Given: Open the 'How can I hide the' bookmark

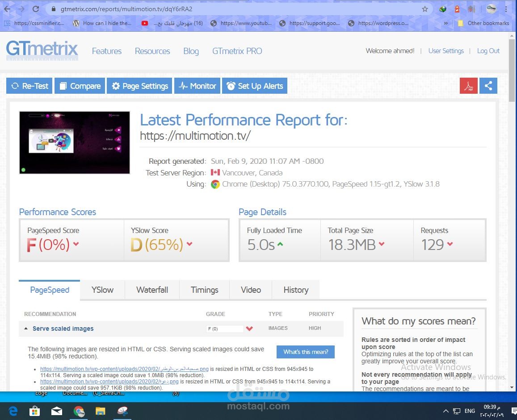Looking at the screenshot, I should [102, 23].
